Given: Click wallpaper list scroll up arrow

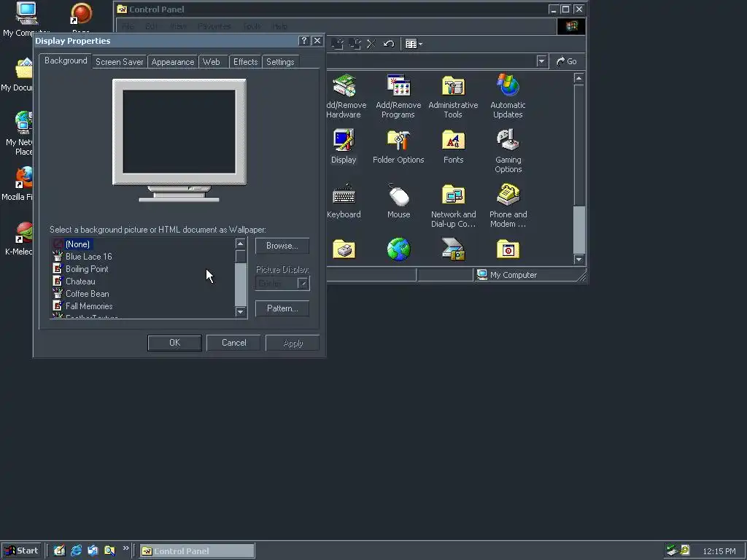Looking at the screenshot, I should pyautogui.click(x=240, y=244).
